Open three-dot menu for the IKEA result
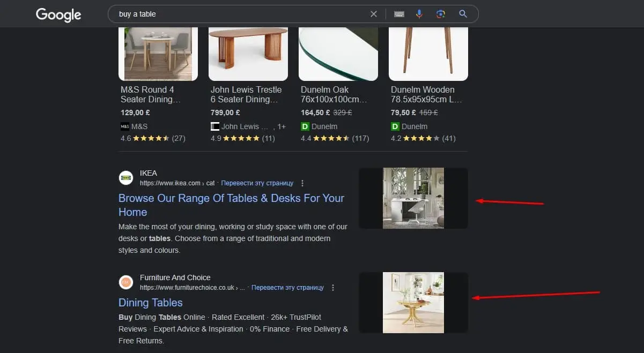644x353 pixels. pos(303,183)
